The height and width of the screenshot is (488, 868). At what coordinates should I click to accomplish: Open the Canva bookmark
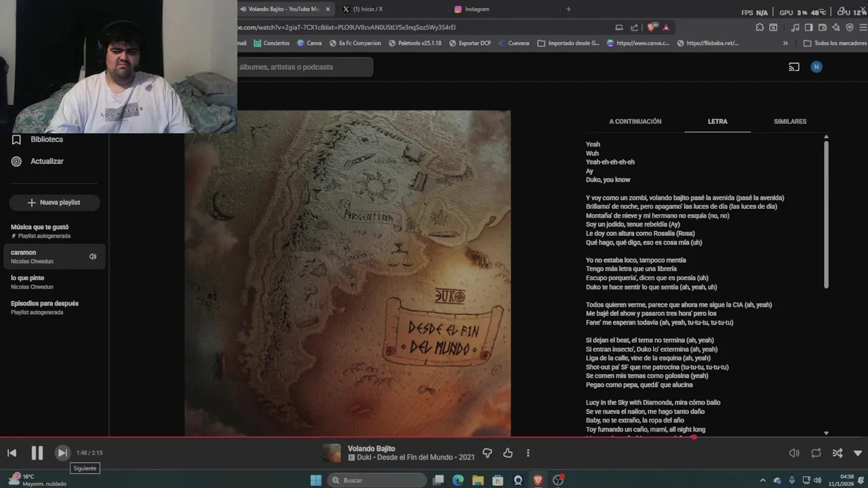pos(309,43)
